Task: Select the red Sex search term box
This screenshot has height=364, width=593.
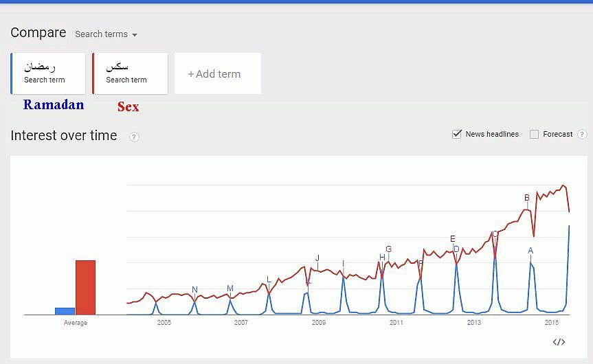Action: (131, 73)
